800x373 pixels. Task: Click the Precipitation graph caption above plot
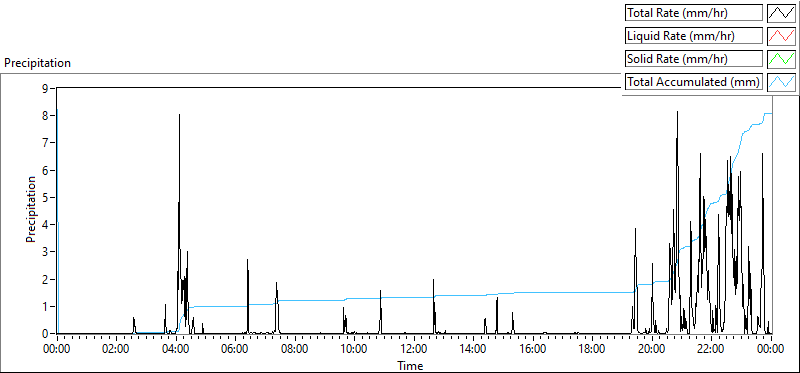pyautogui.click(x=37, y=63)
